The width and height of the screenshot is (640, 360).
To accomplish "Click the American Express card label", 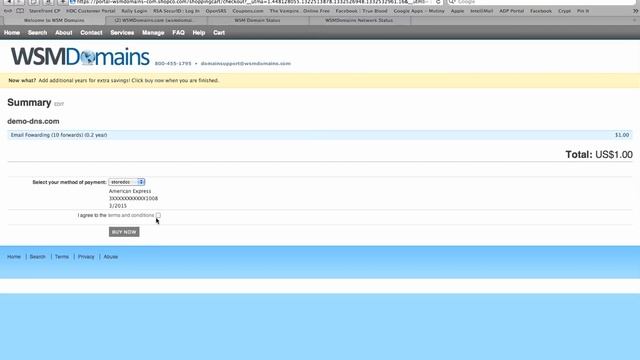I will (130, 191).
